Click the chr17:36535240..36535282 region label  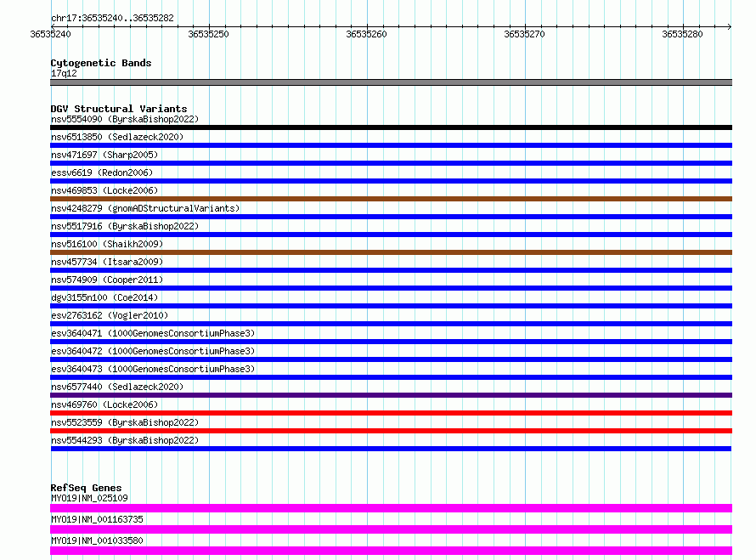[112, 18]
